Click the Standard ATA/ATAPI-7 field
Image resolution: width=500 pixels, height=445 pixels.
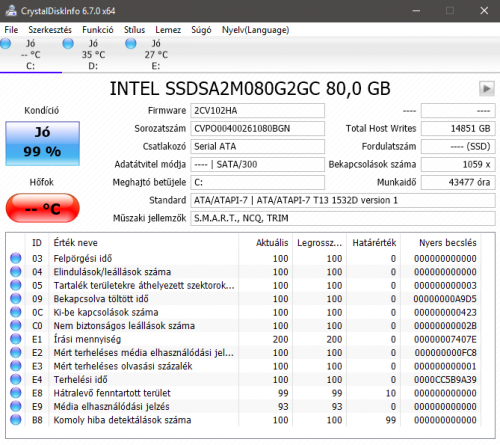(343, 201)
